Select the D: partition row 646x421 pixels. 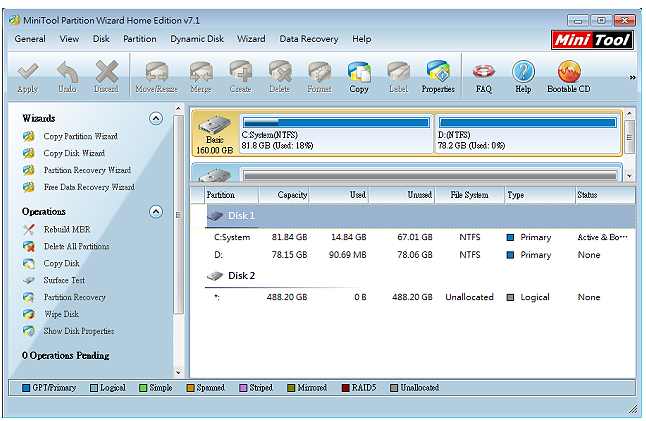click(412, 255)
